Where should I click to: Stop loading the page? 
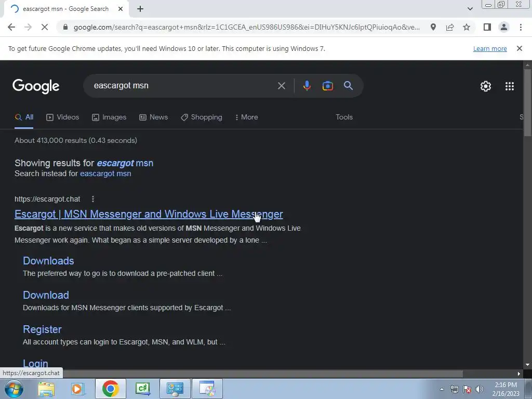coord(45,27)
